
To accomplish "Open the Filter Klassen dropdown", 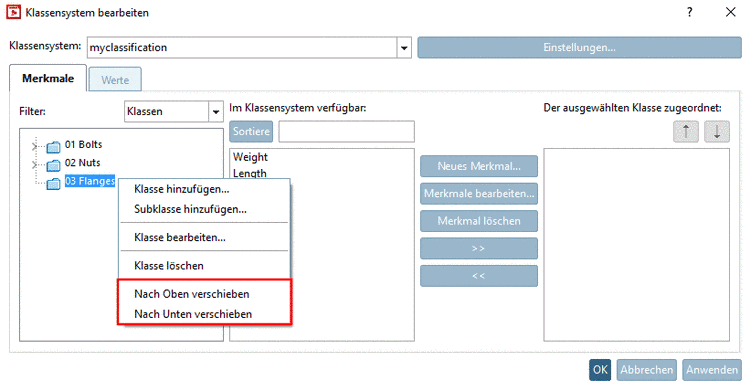I will [216, 111].
